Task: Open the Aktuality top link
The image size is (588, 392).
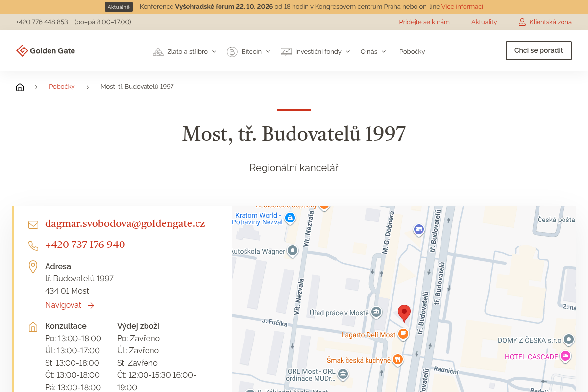Action: [484, 22]
